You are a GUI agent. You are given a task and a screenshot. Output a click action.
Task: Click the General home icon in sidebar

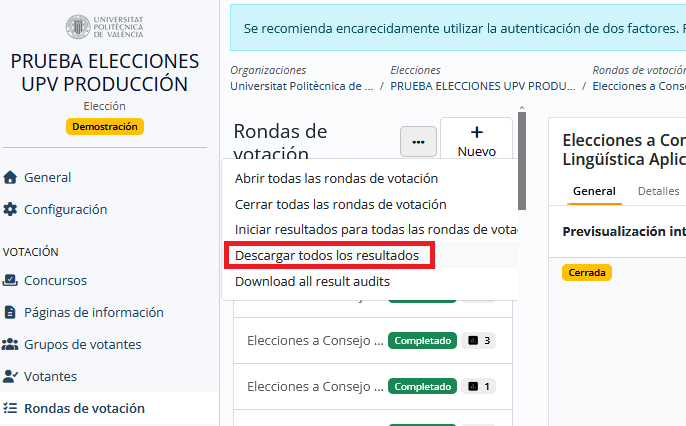pyautogui.click(x=10, y=177)
